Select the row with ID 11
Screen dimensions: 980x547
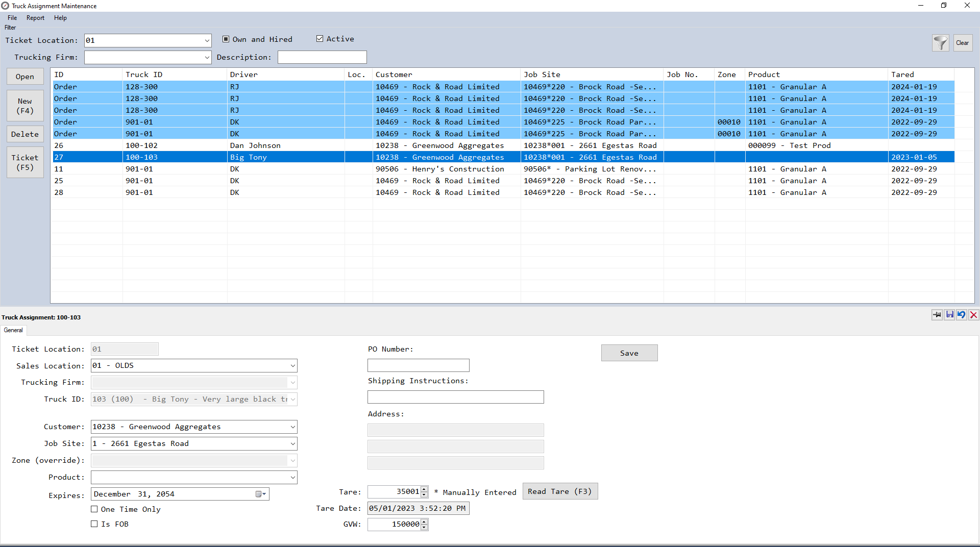point(503,169)
